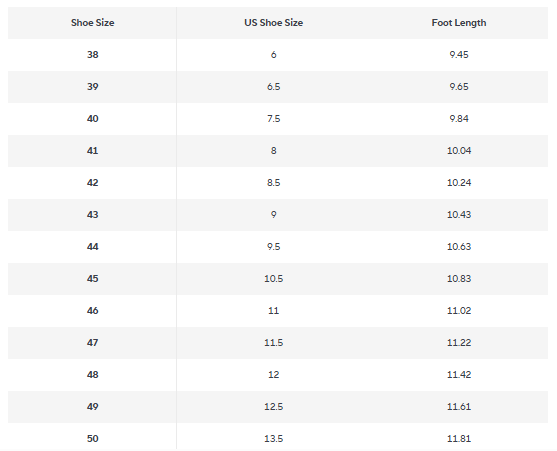Click the shoe size 41 row label

[92, 151]
